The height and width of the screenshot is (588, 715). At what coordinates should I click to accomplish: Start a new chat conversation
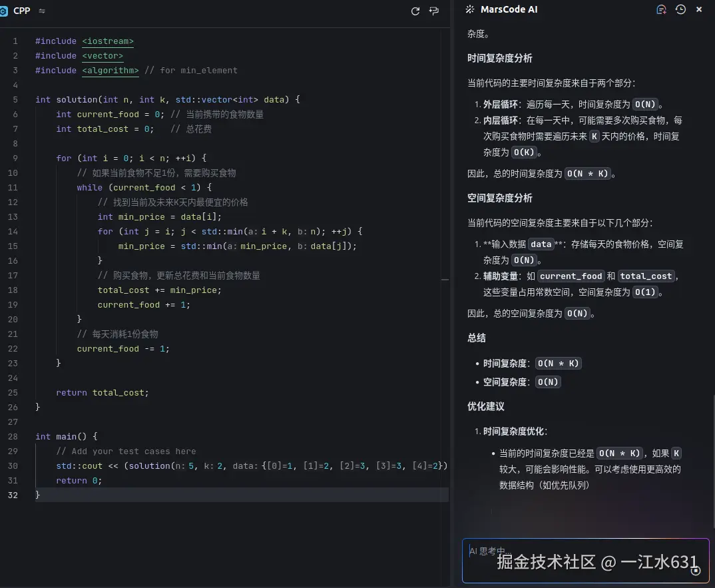tap(661, 9)
